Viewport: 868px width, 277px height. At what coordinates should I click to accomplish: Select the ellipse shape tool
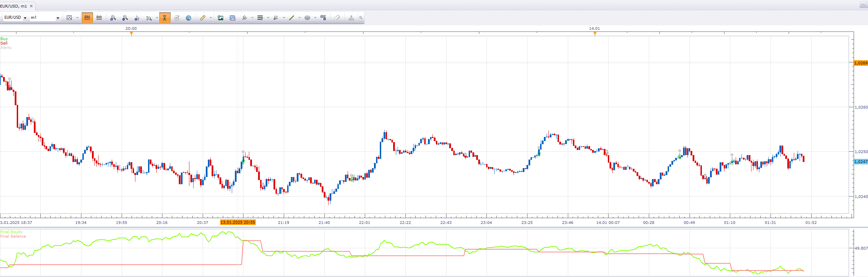coord(307,18)
